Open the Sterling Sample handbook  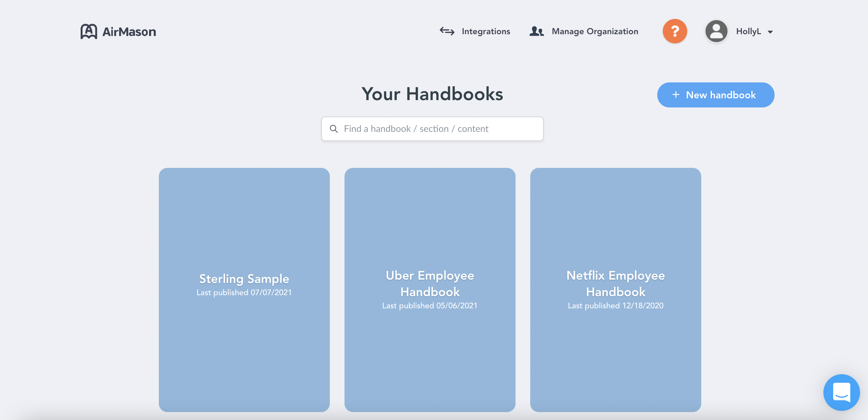(x=244, y=290)
